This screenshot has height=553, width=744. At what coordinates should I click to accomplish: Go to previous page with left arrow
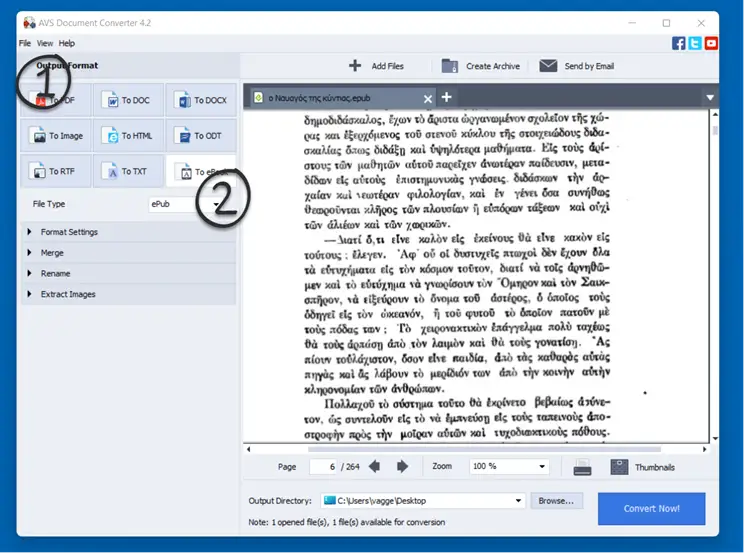[374, 466]
